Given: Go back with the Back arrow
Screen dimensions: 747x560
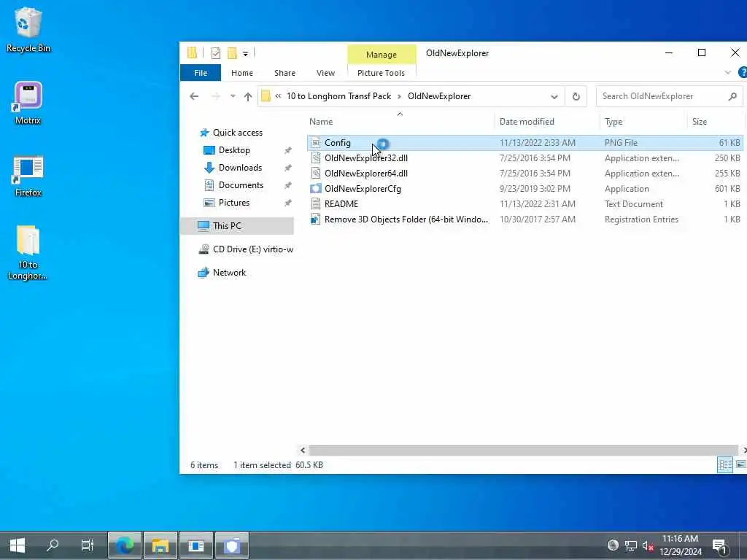Looking at the screenshot, I should point(194,96).
